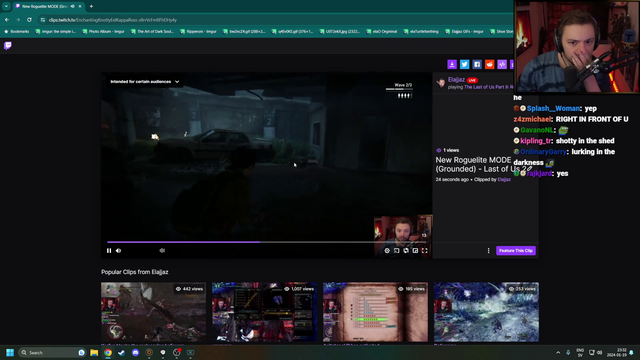The image size is (640, 360).
Task: Open Elajjaz channel name link
Action: [x=456, y=80]
